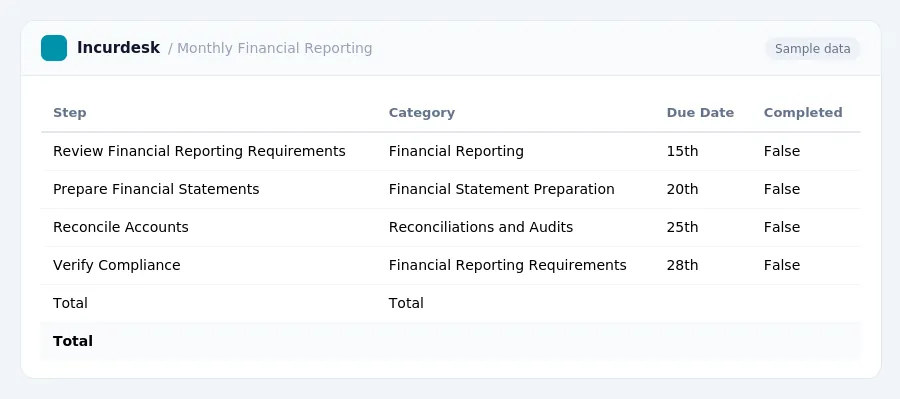Click the Category column header
900x399 pixels.
(x=421, y=113)
